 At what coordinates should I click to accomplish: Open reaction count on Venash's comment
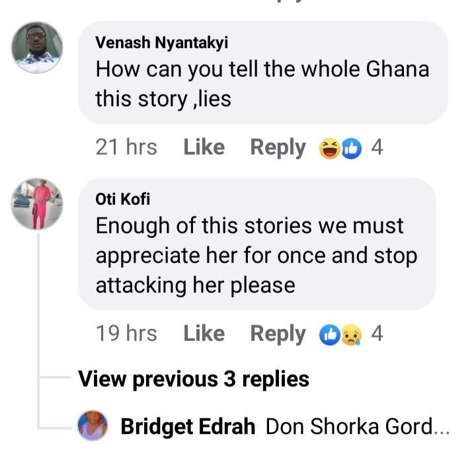pos(377,147)
